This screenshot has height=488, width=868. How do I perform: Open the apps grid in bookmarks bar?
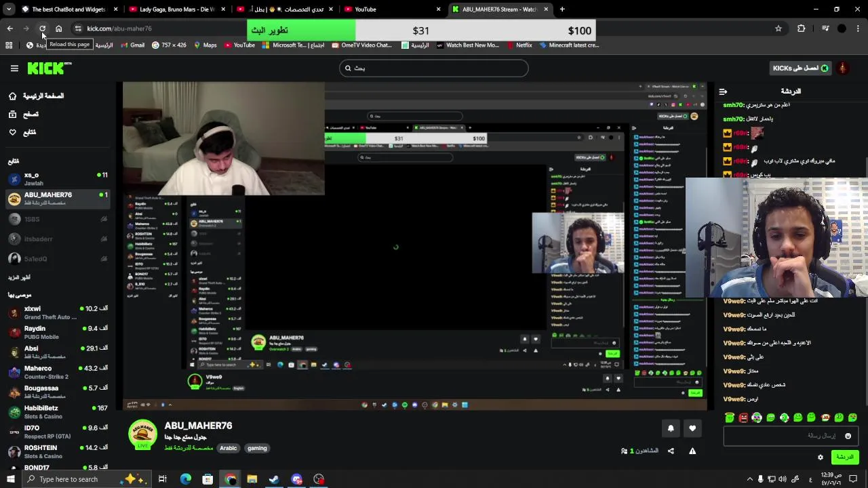coord(9,45)
